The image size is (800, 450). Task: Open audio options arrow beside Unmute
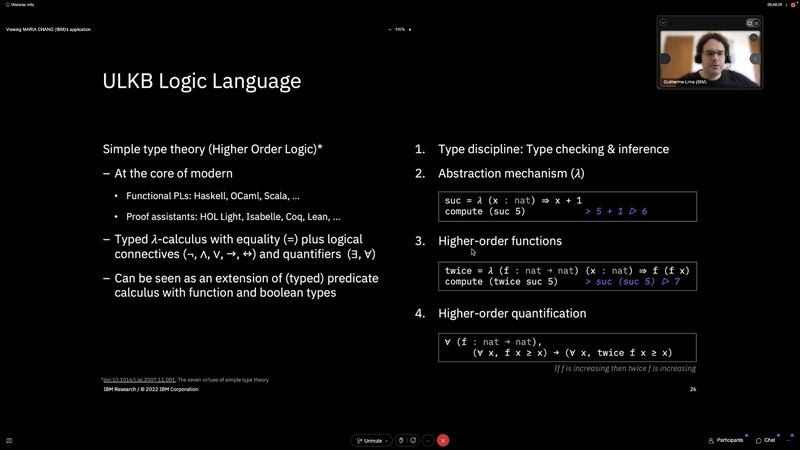388,440
